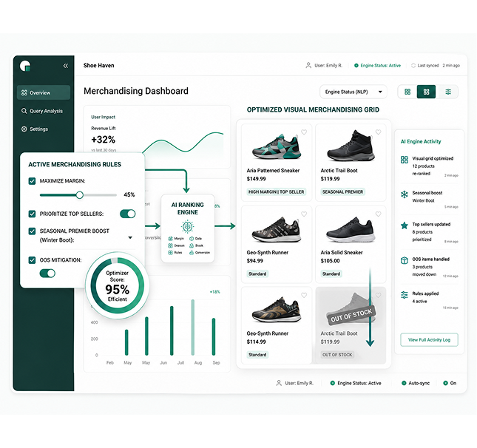The image size is (477, 448).
Task: Open the Overview sidebar item
Action: point(44,92)
